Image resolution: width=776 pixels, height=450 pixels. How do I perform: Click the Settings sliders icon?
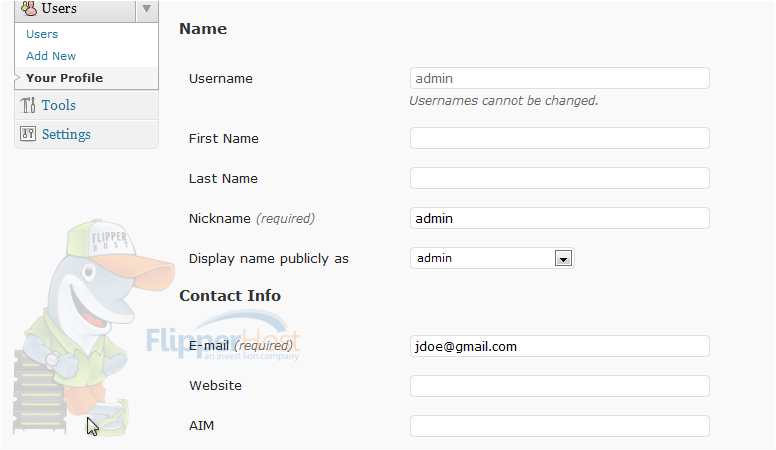click(28, 134)
